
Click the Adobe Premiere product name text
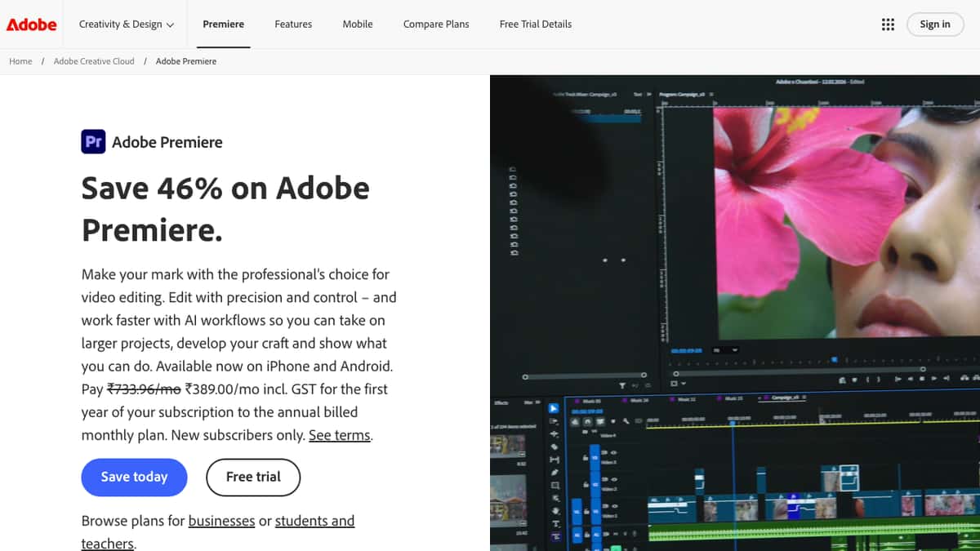[x=167, y=142]
